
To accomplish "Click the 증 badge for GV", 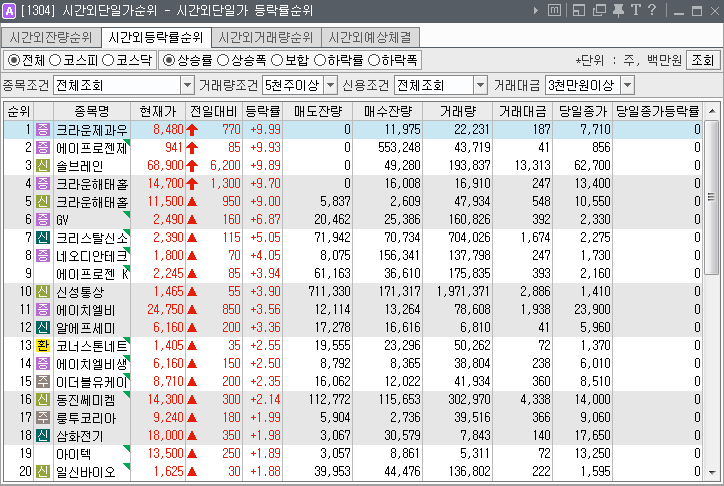I will pos(43,220).
